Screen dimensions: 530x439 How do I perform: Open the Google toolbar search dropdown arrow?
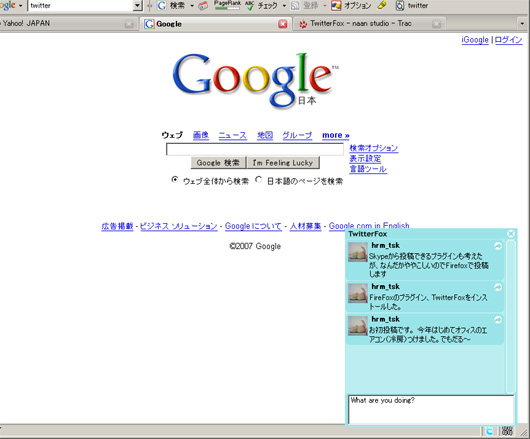tap(192, 6)
